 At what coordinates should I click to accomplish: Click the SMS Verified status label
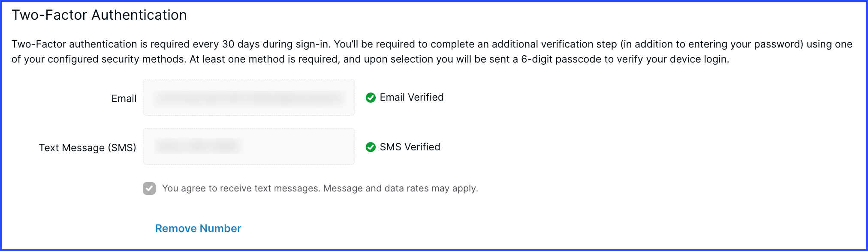(410, 147)
